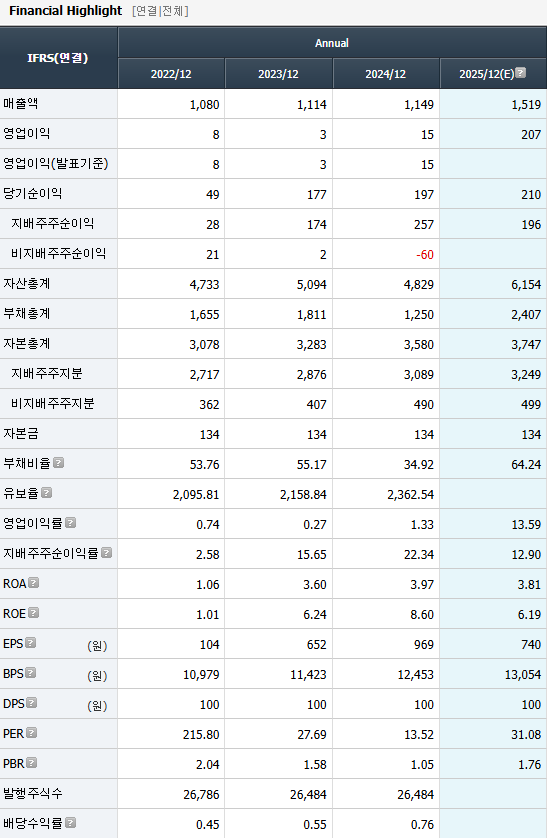The height and width of the screenshot is (838, 547).
Task: Click the EPS question mark icon
Action: (30, 642)
